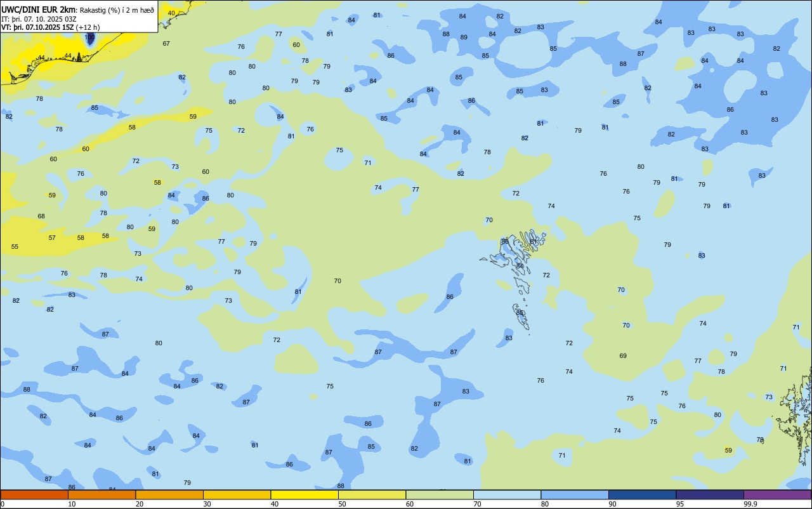
Task: Click the '95' legend label
Action: 680,504
